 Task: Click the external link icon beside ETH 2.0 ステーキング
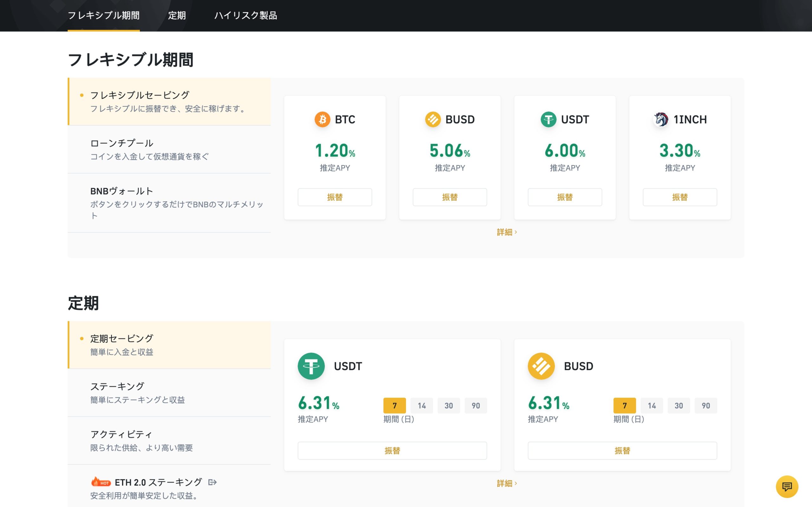(213, 482)
